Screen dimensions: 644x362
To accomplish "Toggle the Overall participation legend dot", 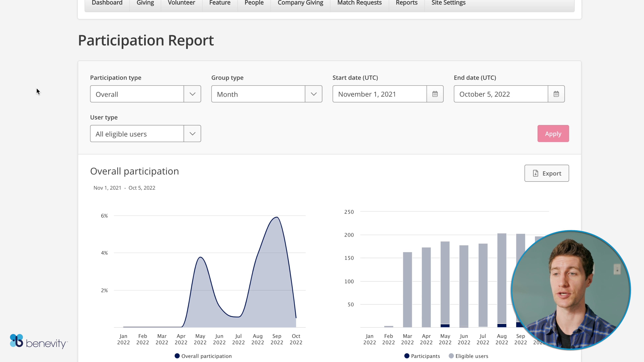I will point(177,356).
